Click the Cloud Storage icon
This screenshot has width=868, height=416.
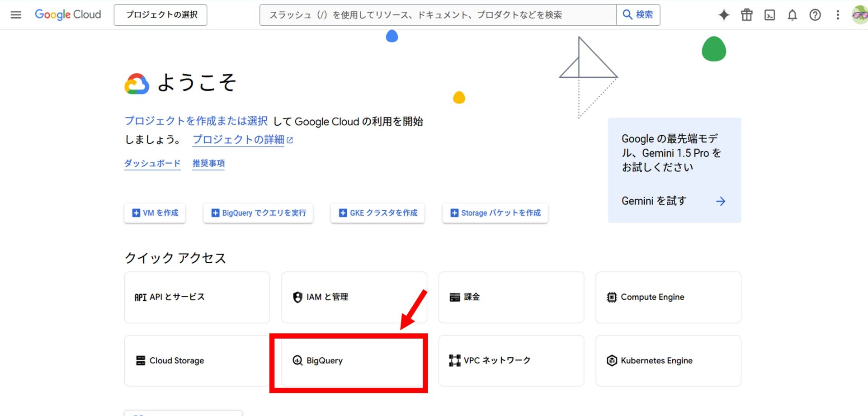tap(141, 360)
